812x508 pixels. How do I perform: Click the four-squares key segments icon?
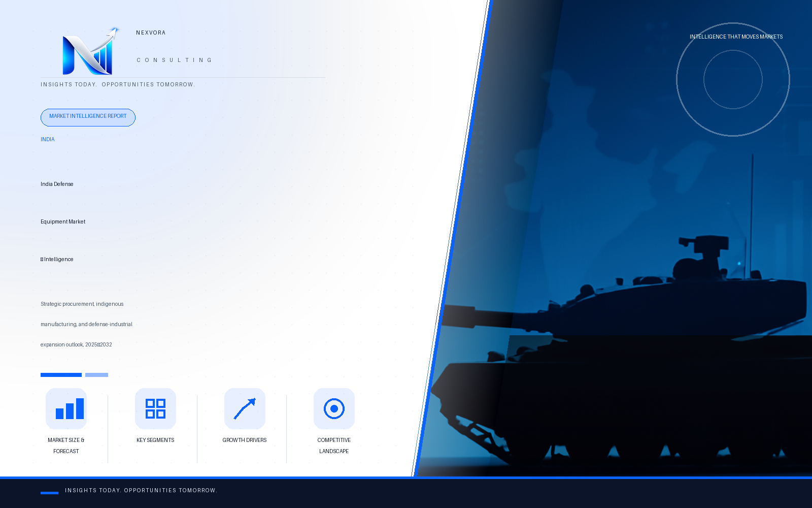coord(155,408)
